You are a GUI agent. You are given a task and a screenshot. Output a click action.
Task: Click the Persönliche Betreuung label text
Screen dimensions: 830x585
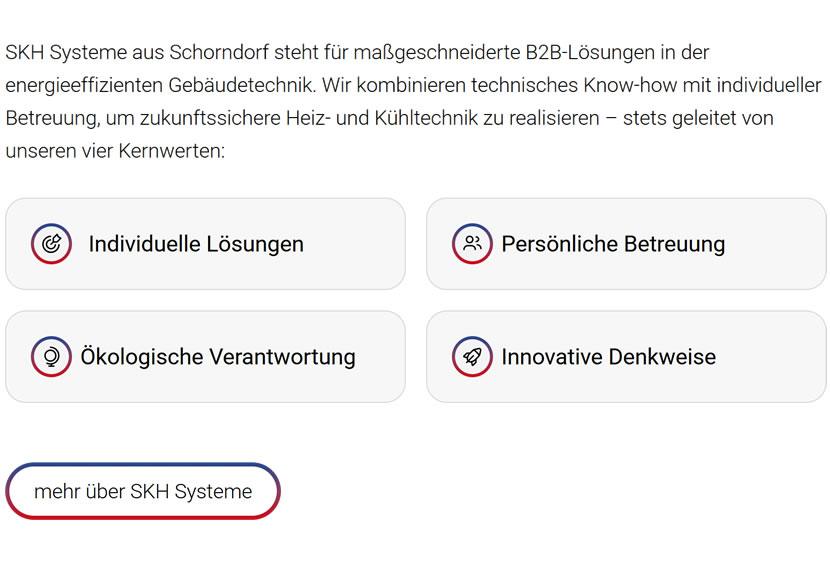(614, 243)
